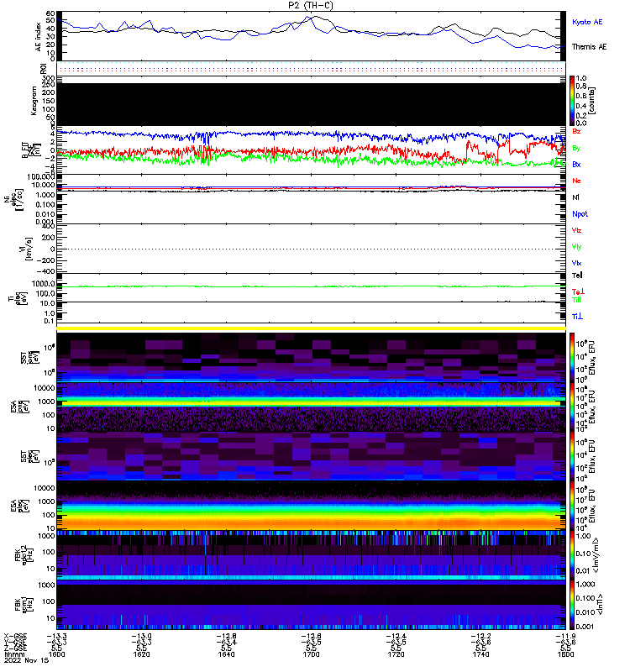This screenshot has width=630, height=672.
Task: Click the yellow bar above SST panel
Action: (x=311, y=328)
